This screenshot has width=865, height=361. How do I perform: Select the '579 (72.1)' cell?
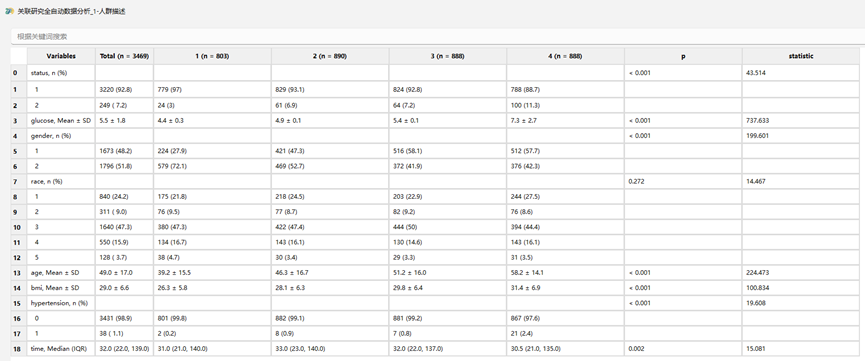coord(212,166)
